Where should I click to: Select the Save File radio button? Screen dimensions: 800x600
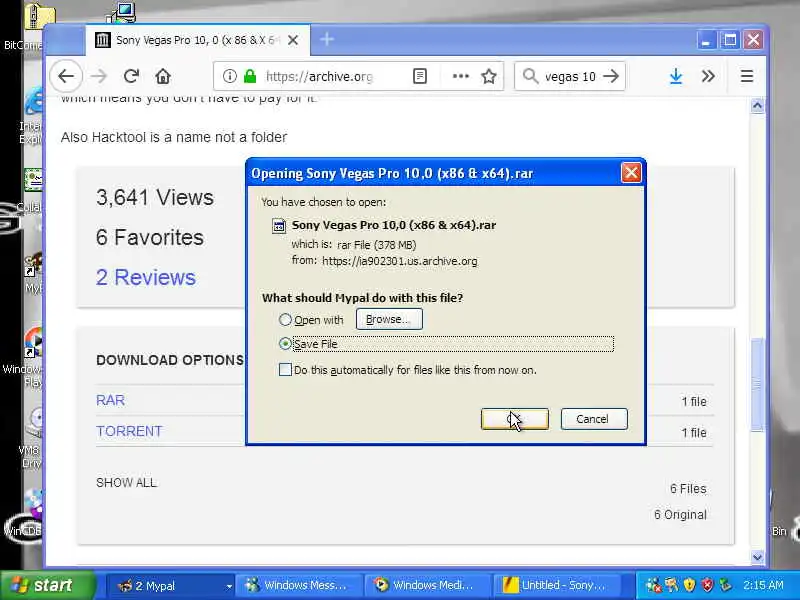[285, 344]
